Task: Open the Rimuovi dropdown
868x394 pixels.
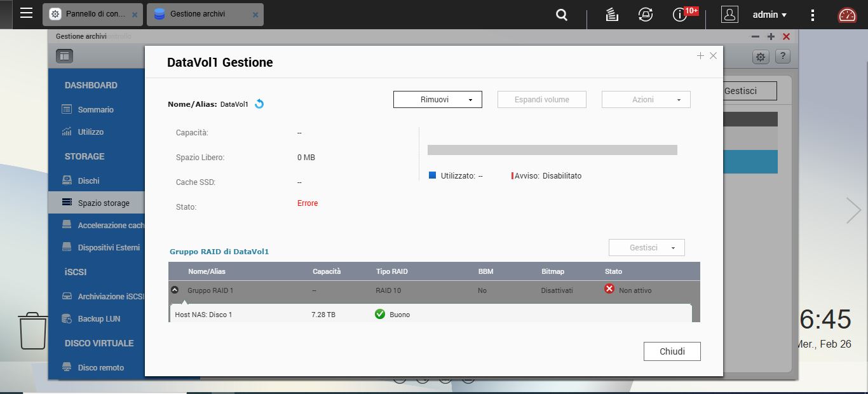Action: click(x=437, y=100)
